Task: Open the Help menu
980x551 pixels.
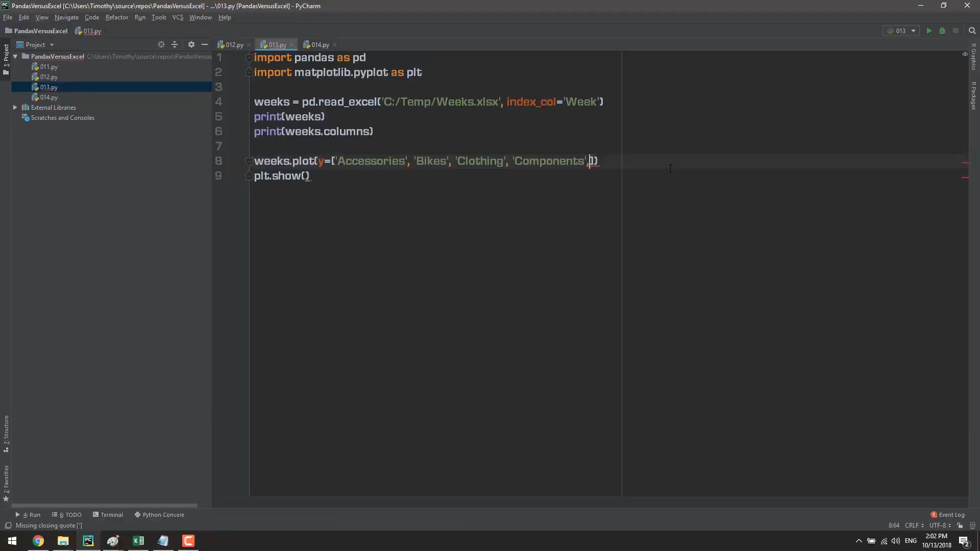Action: [225, 17]
